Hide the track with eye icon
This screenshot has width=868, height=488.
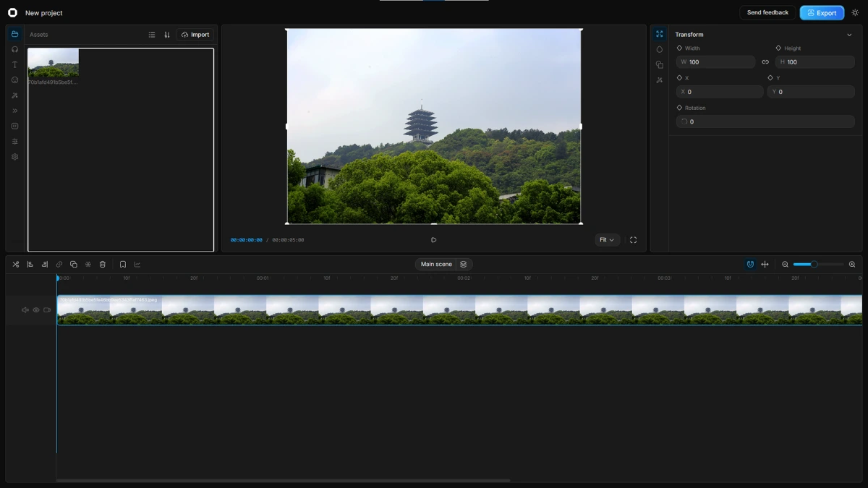36,310
